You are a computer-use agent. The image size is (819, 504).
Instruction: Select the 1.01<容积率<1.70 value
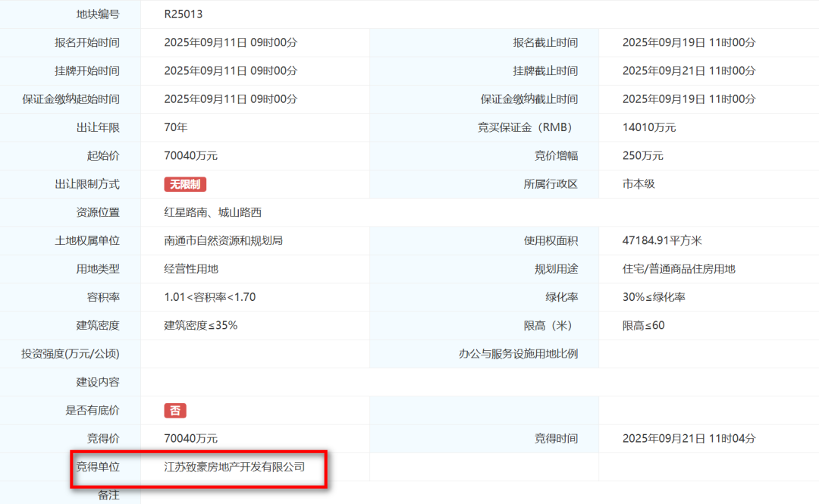(210, 297)
